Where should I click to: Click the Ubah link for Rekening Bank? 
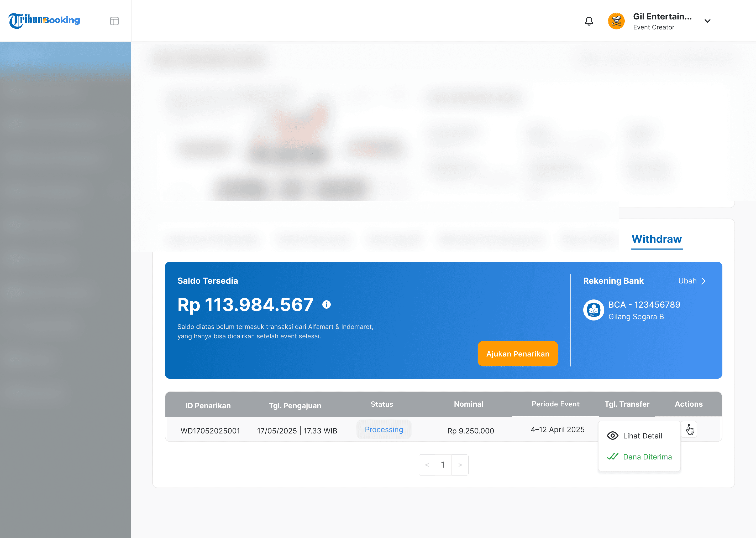(x=692, y=281)
